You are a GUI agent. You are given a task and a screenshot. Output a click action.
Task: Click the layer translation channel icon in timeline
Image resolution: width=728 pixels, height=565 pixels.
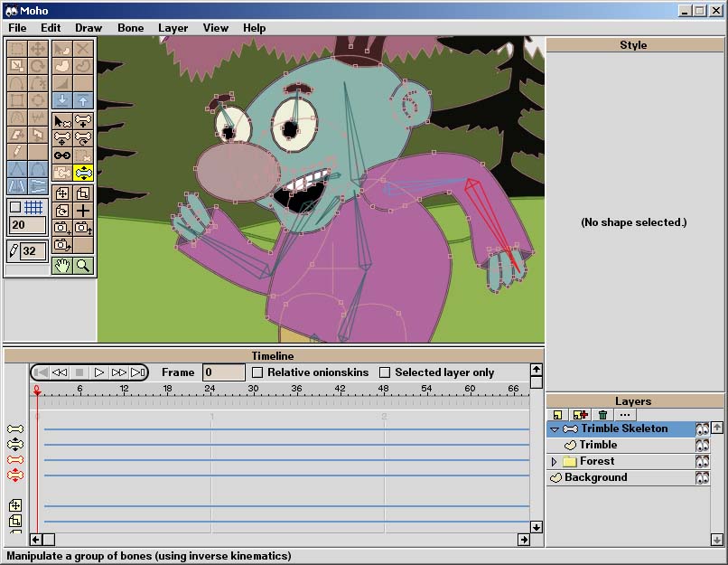pyautogui.click(x=15, y=505)
